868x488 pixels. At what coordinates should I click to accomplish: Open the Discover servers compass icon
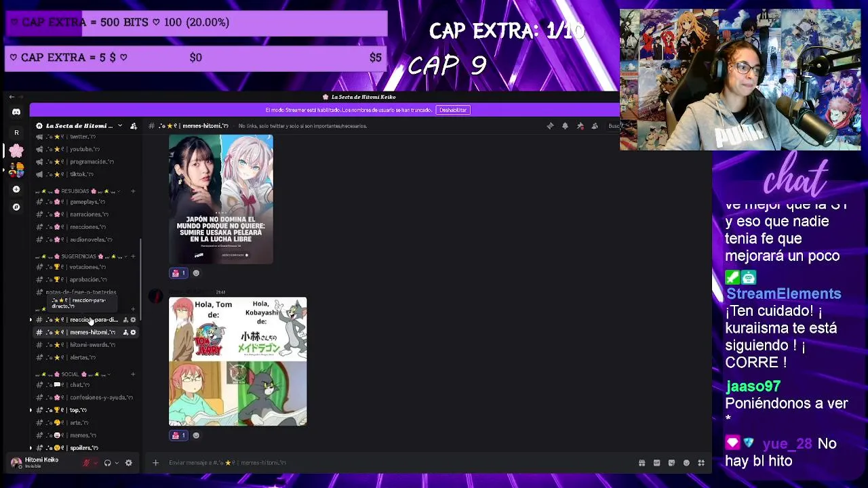(x=16, y=207)
